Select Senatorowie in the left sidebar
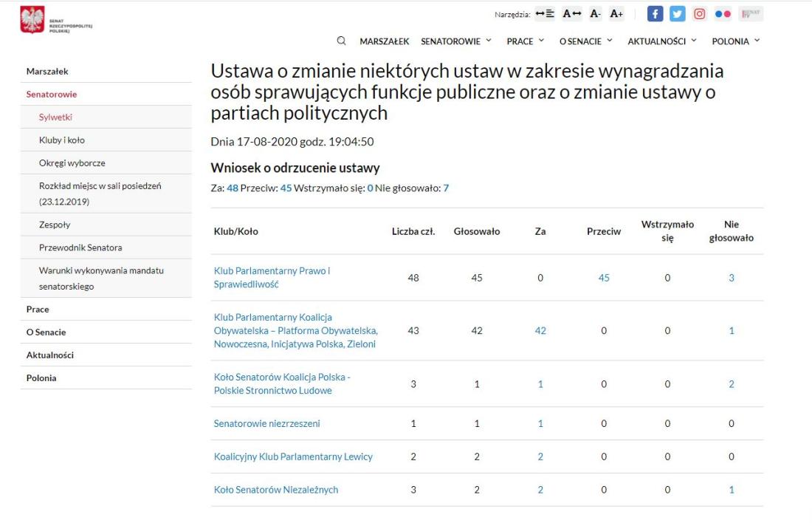The width and height of the screenshot is (812, 523). 106,95
